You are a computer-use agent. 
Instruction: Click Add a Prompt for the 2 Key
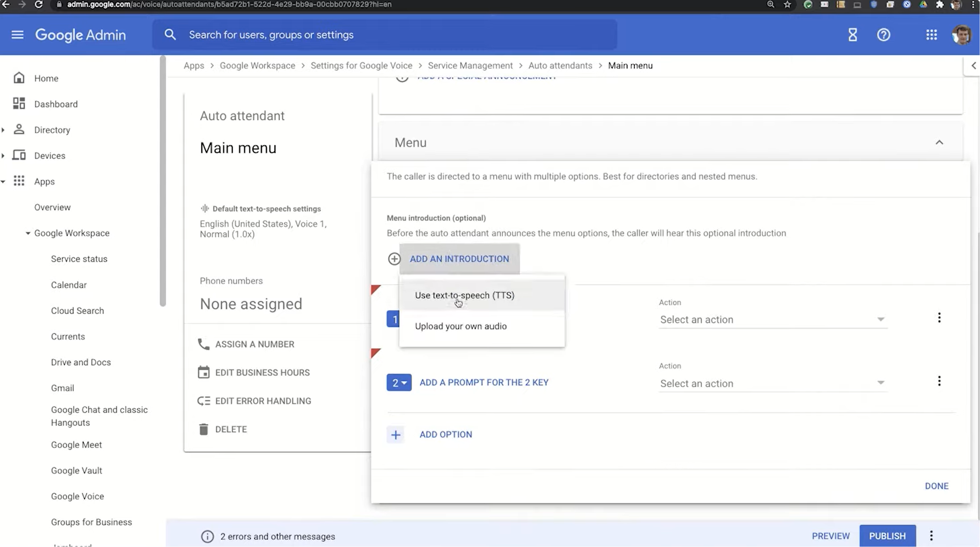[484, 383]
